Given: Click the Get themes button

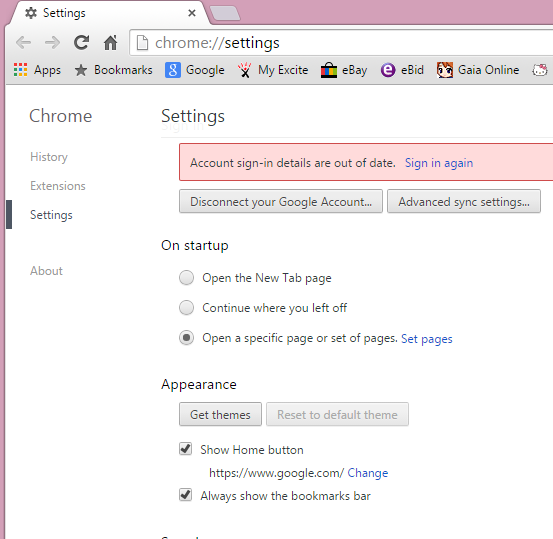Looking at the screenshot, I should [220, 414].
